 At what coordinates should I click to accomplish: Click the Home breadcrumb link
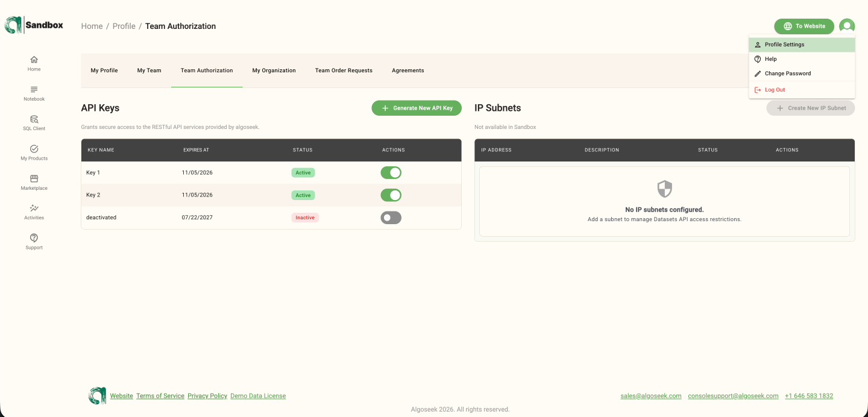pos(92,26)
